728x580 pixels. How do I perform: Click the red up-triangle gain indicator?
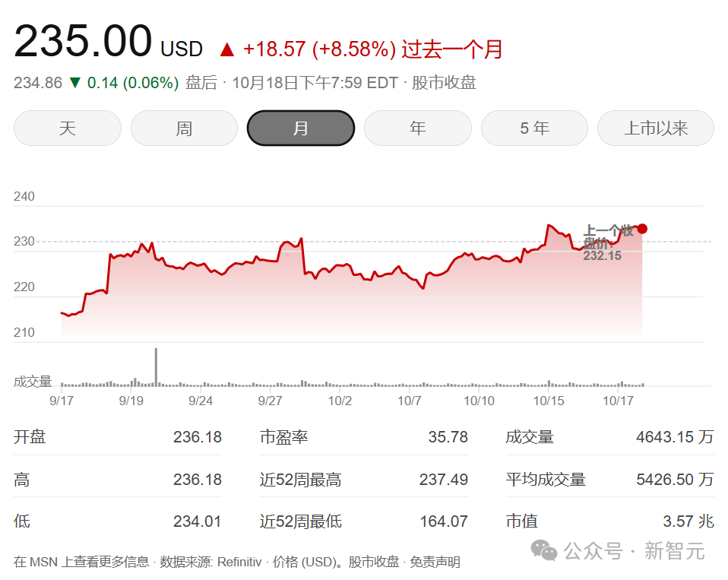[227, 49]
